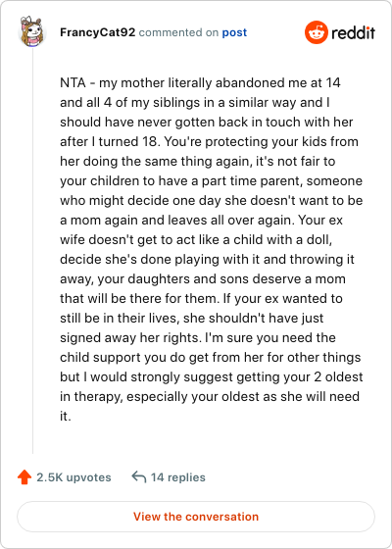Open the FrancyCat92 username profile link

pos(98,32)
